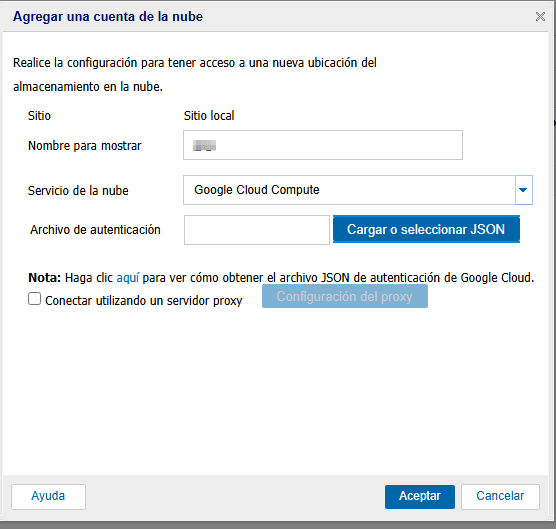556x529 pixels.
Task: Click the Sitio field label
Action: [39, 116]
